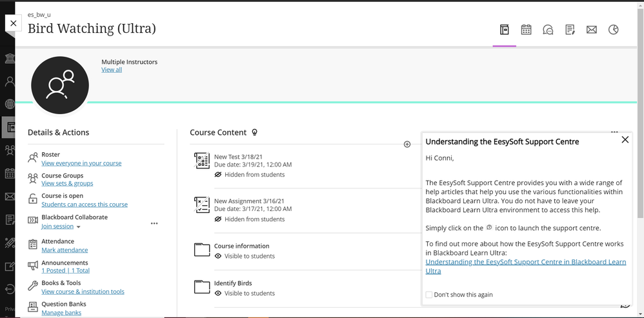This screenshot has height=318, width=644.
Task: Click the Courses sidebar icon
Action: 10,127
